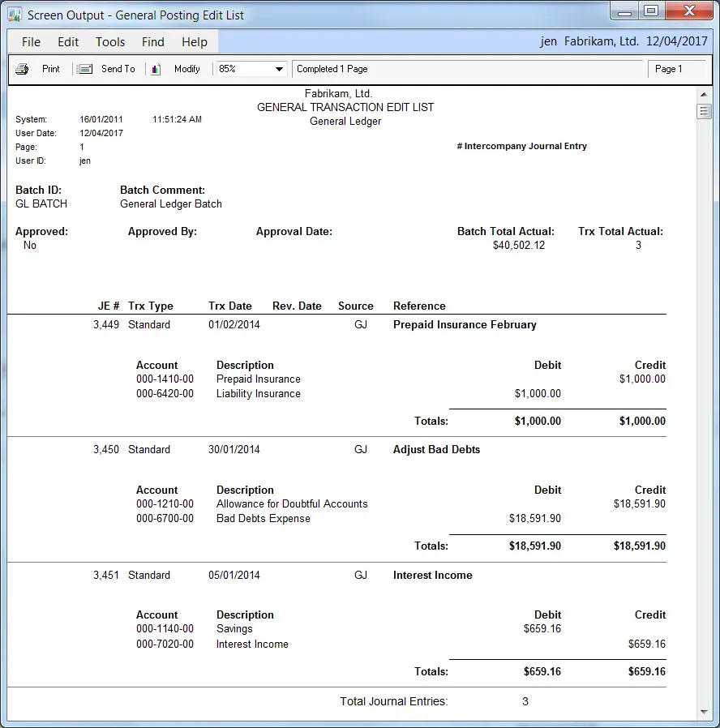Open the Find menu
The image size is (720, 728).
152,42
